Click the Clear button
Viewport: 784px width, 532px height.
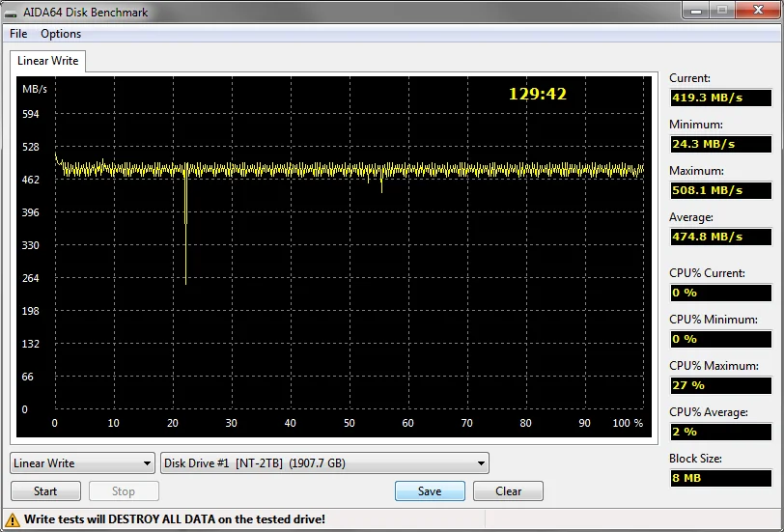tap(508, 491)
